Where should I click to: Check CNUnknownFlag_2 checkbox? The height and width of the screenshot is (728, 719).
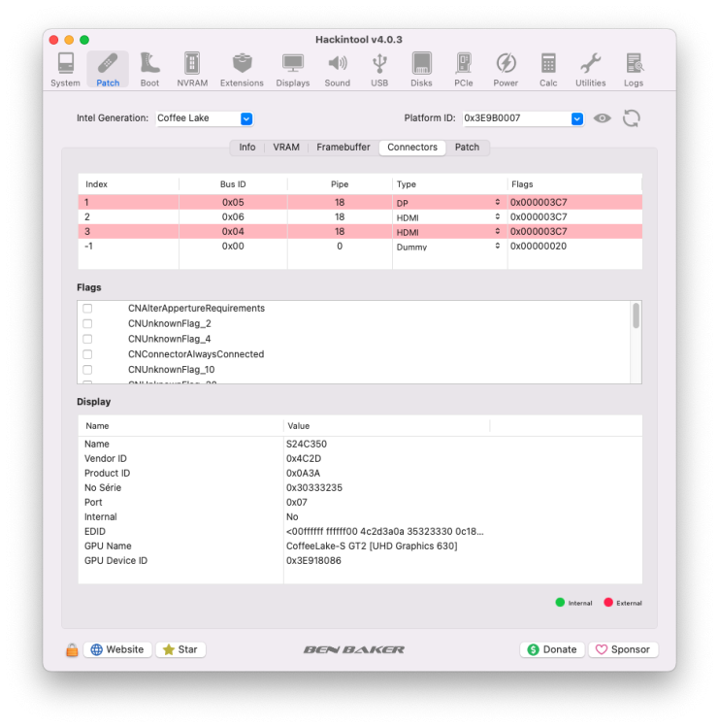tap(87, 323)
